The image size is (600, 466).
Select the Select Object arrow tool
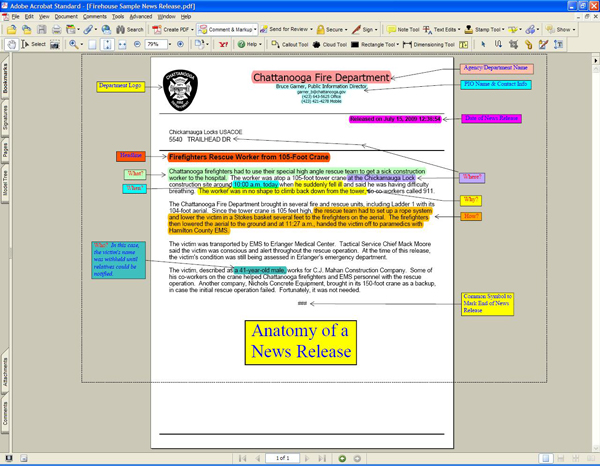click(x=483, y=44)
